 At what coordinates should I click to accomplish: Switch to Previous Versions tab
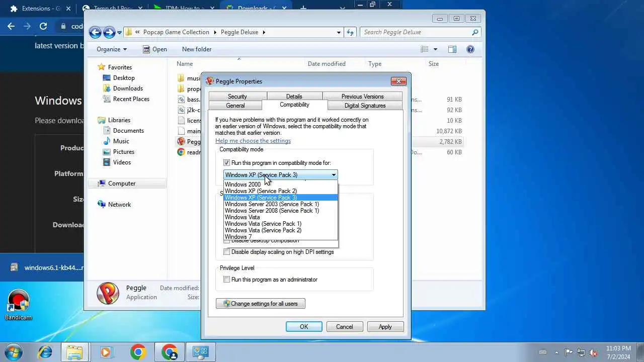(362, 97)
